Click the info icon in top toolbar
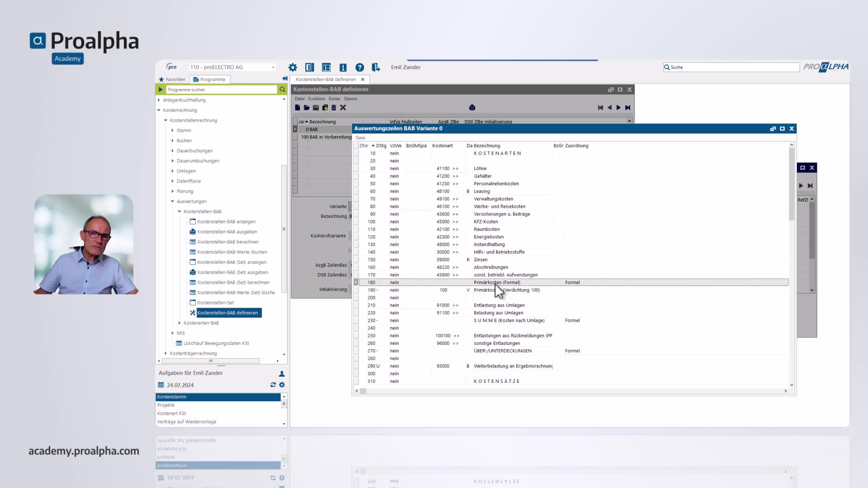This screenshot has width=868, height=488. pyautogui.click(x=343, y=67)
